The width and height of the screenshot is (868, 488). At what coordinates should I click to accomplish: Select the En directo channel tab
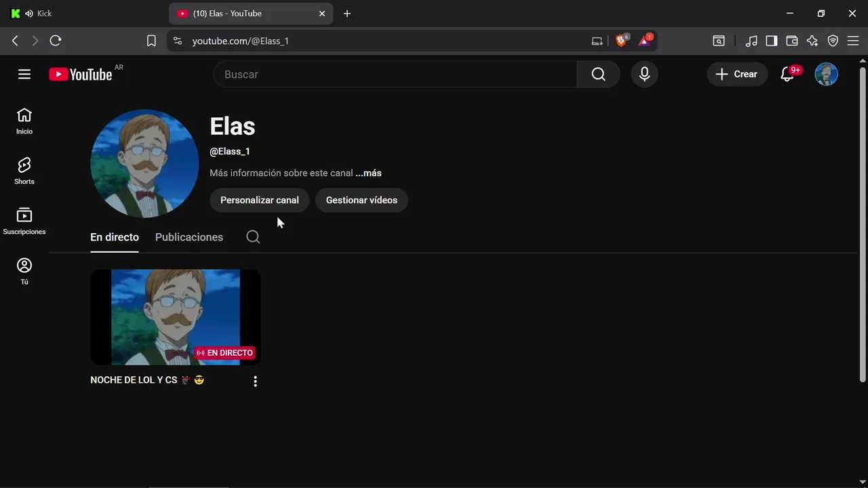tap(115, 237)
